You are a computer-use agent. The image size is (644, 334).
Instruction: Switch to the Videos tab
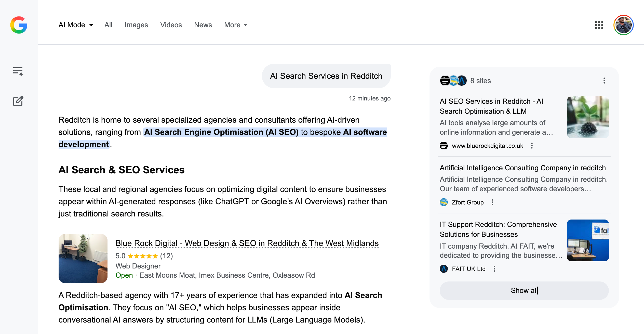[171, 25]
